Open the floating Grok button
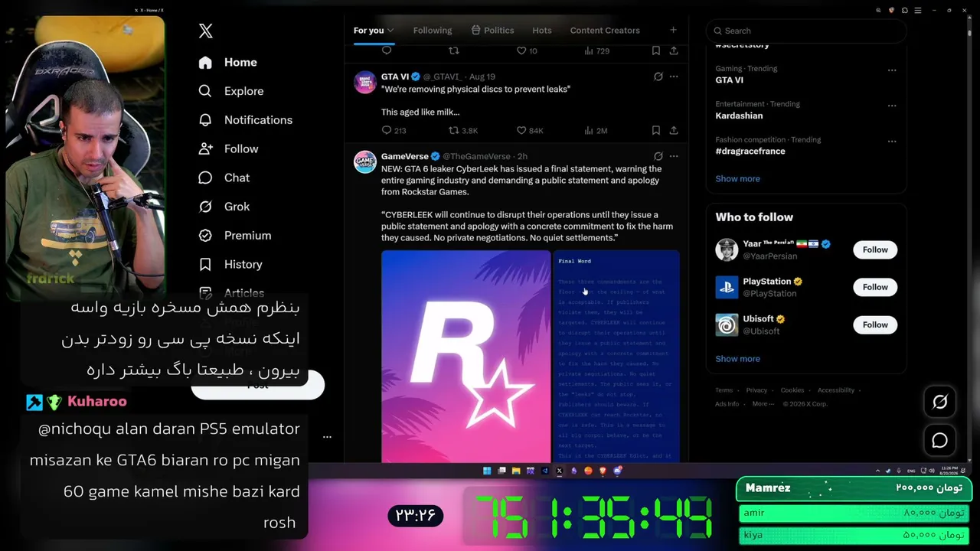Screen dimensions: 980x551 tap(940, 402)
